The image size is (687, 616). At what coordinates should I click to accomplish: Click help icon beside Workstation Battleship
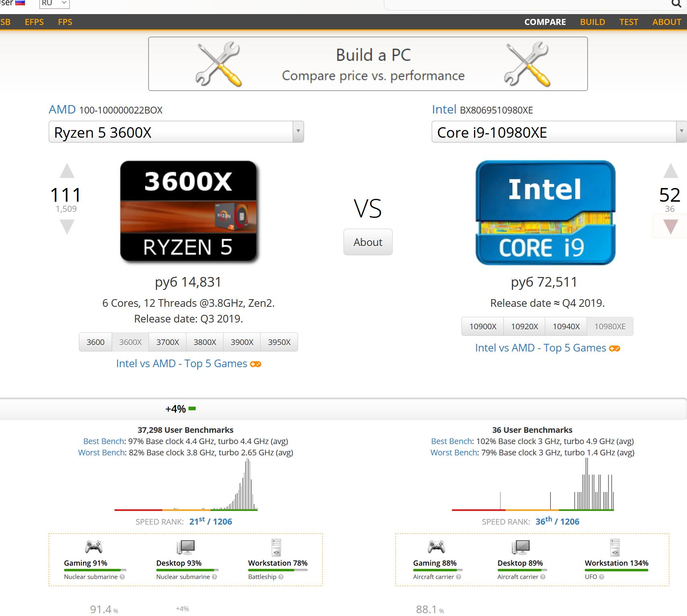click(281, 577)
